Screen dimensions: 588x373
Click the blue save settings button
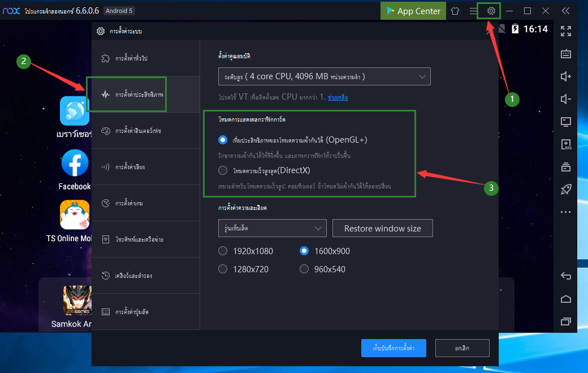click(394, 348)
